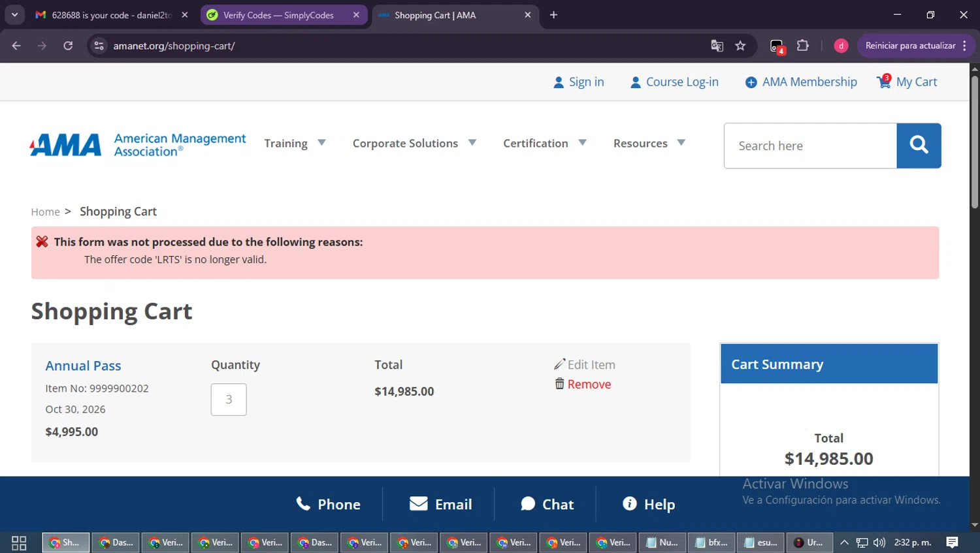Click the blue search magnifier button
980x553 pixels.
point(919,146)
